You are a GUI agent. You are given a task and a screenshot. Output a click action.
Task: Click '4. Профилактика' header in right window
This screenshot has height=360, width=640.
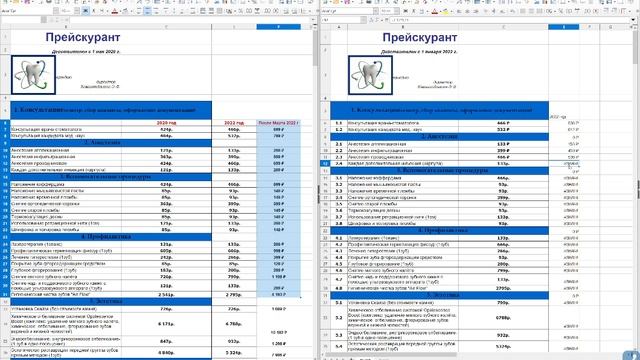click(x=443, y=230)
